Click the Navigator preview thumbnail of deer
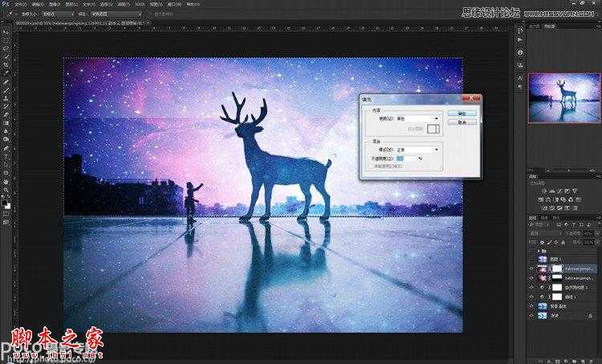 click(x=564, y=98)
